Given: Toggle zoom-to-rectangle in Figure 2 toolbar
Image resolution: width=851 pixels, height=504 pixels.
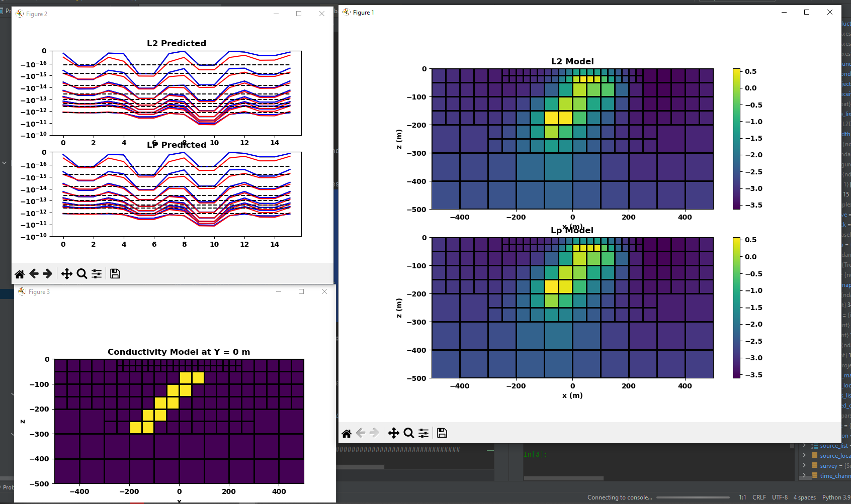Looking at the screenshot, I should click(x=82, y=274).
